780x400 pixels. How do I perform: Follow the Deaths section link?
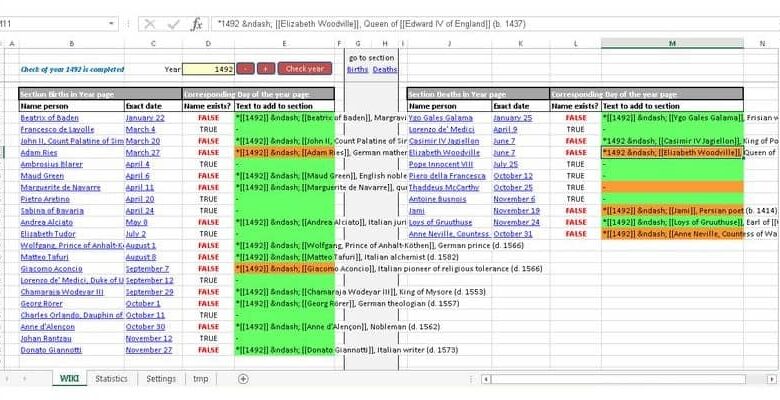point(385,70)
